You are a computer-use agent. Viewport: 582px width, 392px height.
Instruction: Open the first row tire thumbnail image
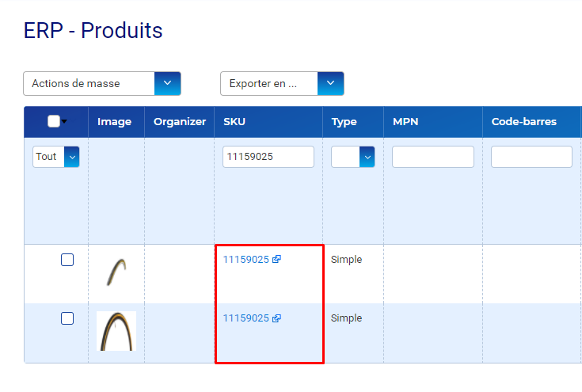[x=116, y=272]
